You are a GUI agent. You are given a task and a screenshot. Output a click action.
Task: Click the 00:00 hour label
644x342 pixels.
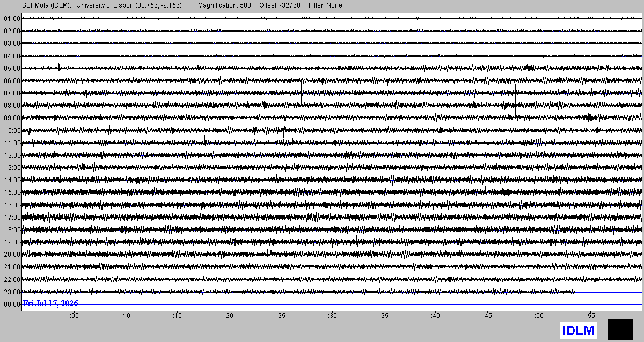point(12,304)
